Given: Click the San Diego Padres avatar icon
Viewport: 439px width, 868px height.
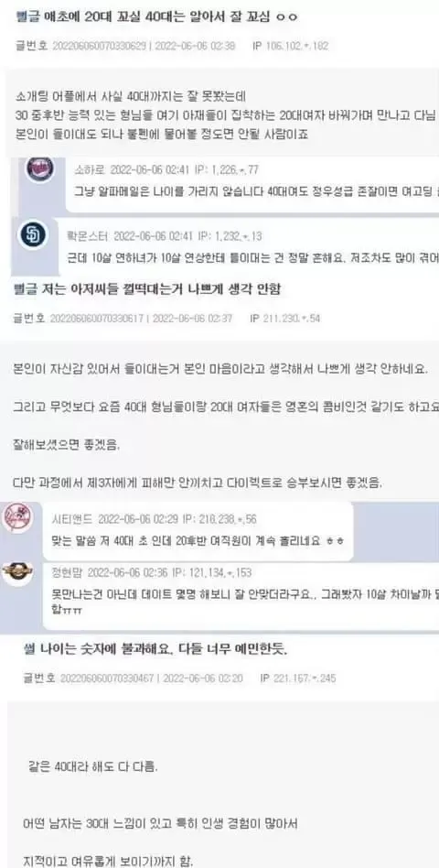Looking at the screenshot, I should tap(33, 234).
